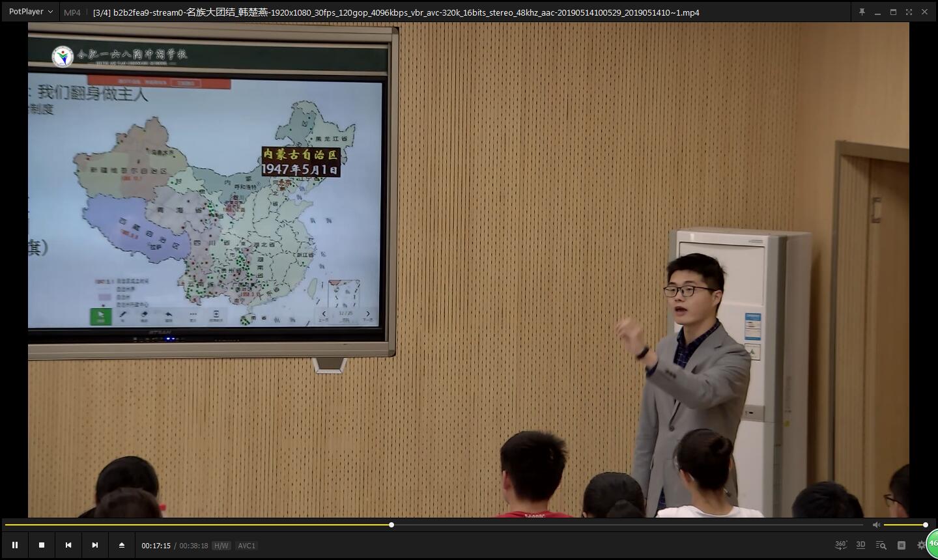Skip to the previous file

coord(68,545)
